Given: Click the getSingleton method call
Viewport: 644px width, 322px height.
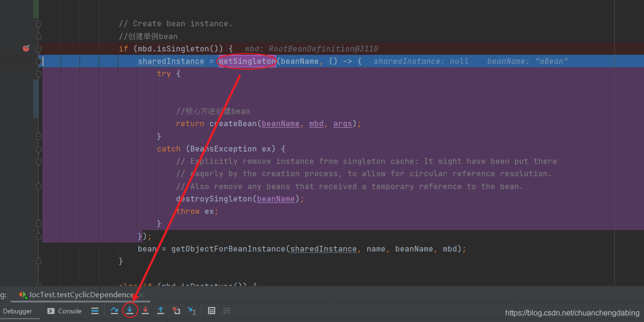Looking at the screenshot, I should click(x=247, y=61).
